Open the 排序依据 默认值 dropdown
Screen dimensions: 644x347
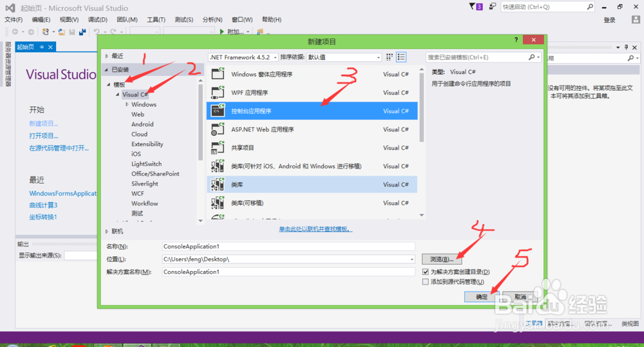[378, 57]
